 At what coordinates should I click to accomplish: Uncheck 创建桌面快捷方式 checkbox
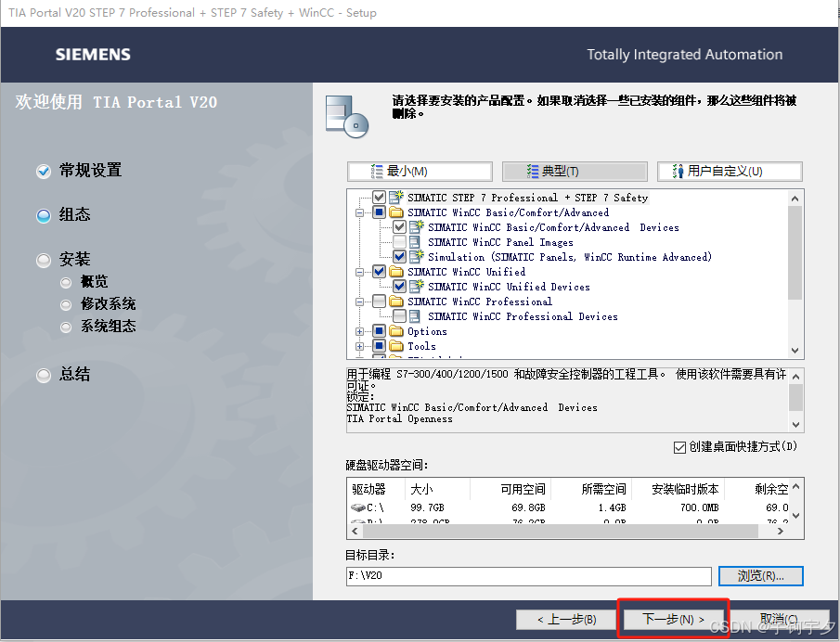point(679,447)
